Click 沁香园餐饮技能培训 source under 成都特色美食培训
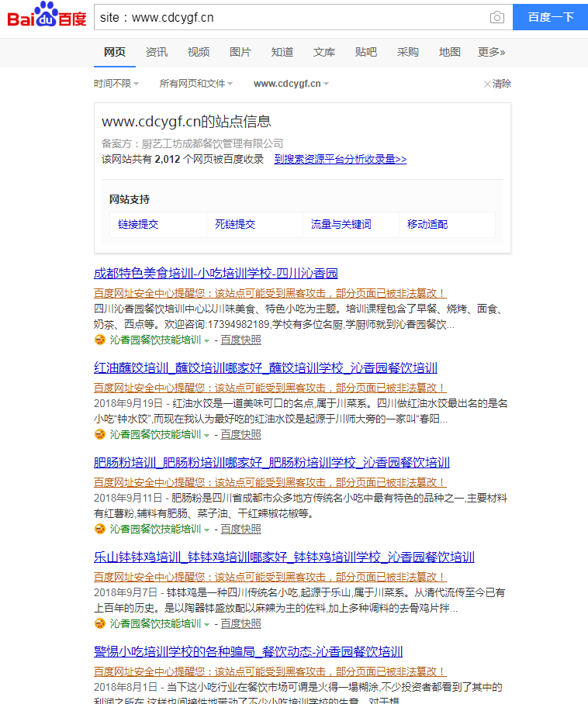 [x=155, y=340]
